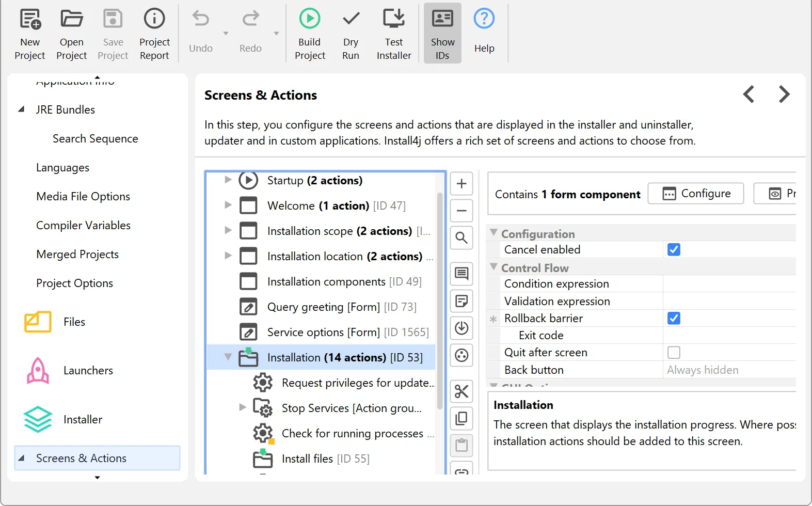Click the note icon below the comment icon
This screenshot has height=506, width=812.
click(461, 301)
